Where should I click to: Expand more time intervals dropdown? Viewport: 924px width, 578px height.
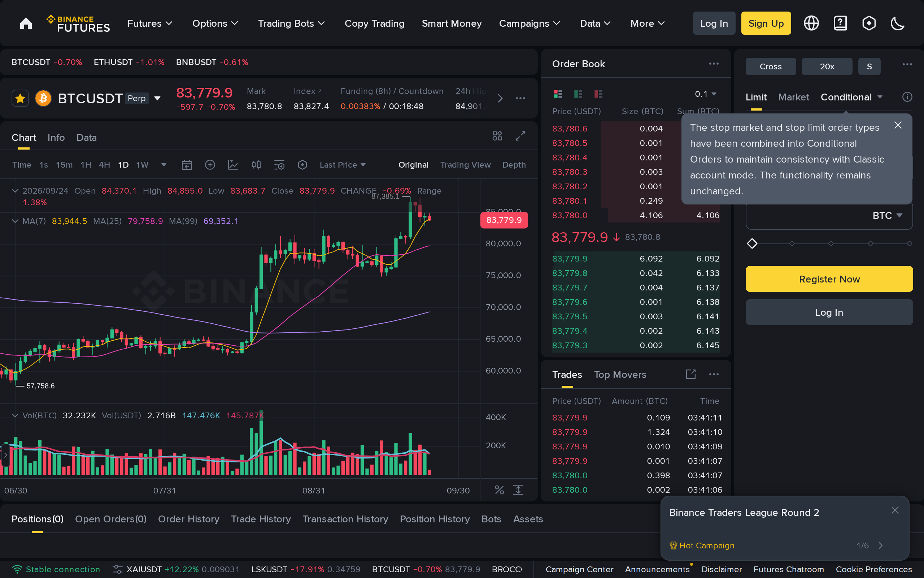(164, 165)
